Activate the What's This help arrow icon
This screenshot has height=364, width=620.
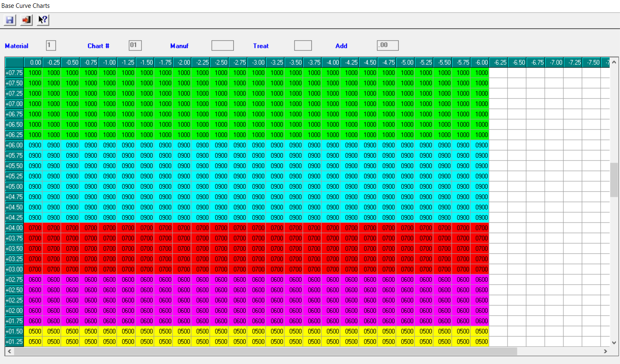(42, 19)
